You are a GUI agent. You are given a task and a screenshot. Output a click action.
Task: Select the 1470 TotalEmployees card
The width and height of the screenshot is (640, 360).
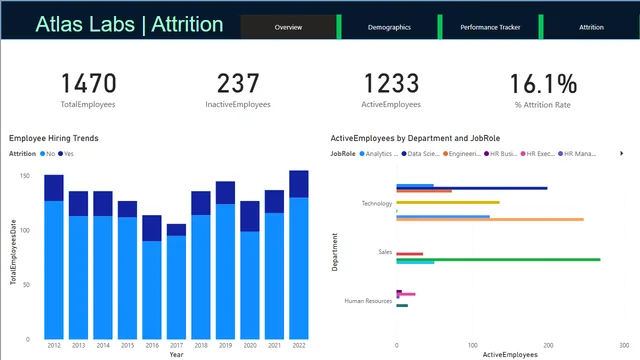coord(88,90)
